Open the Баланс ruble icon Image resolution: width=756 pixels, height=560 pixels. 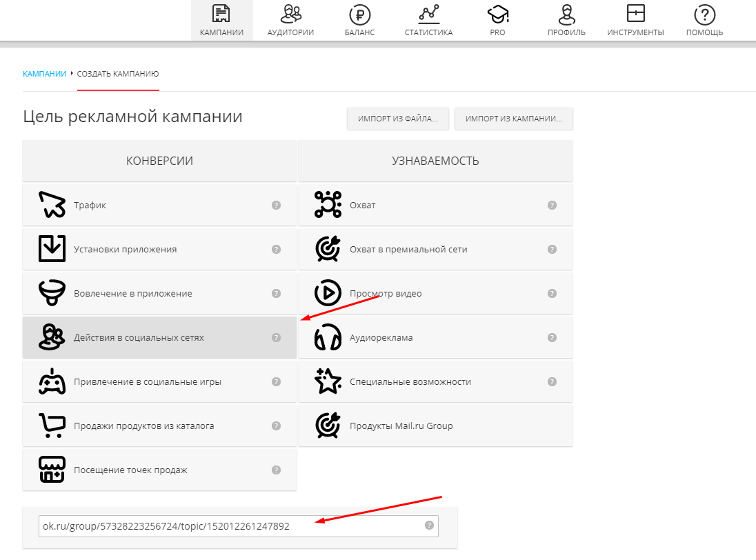(x=359, y=14)
